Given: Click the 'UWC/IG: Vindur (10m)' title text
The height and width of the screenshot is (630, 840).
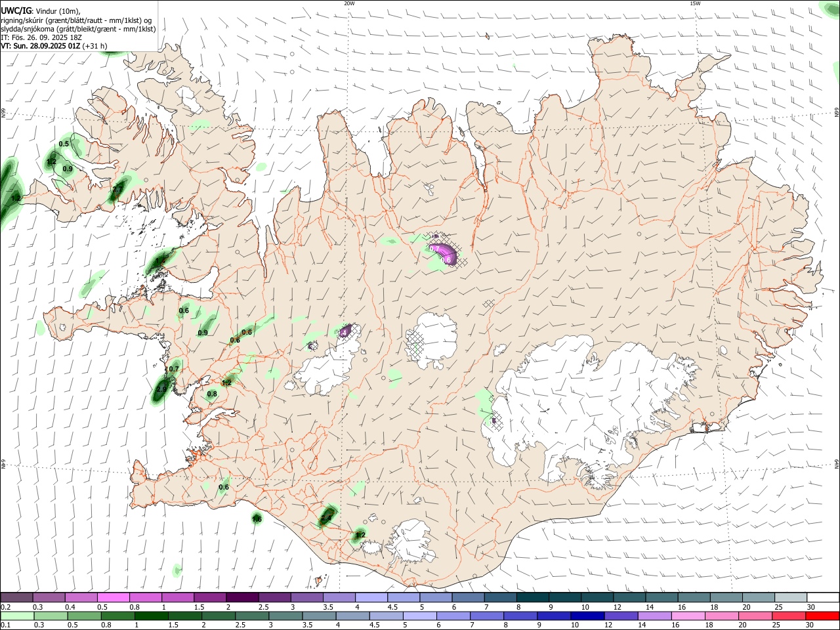Looking at the screenshot, I should click(x=40, y=10).
